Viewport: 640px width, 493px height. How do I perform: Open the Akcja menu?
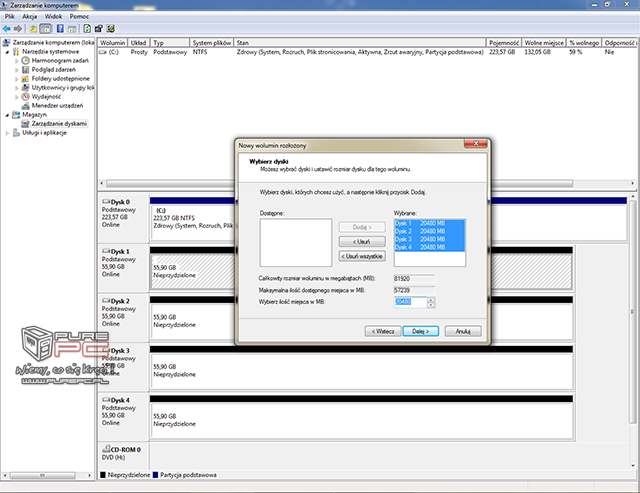[32, 17]
